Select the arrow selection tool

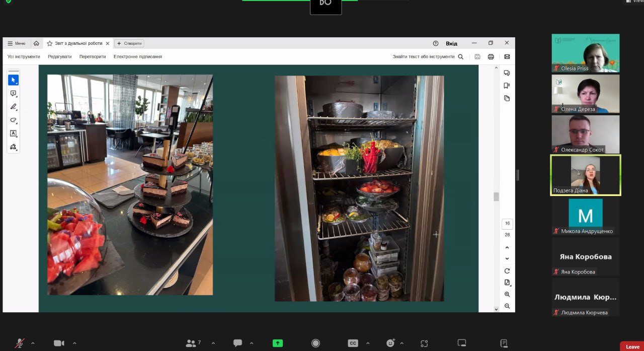pyautogui.click(x=14, y=80)
